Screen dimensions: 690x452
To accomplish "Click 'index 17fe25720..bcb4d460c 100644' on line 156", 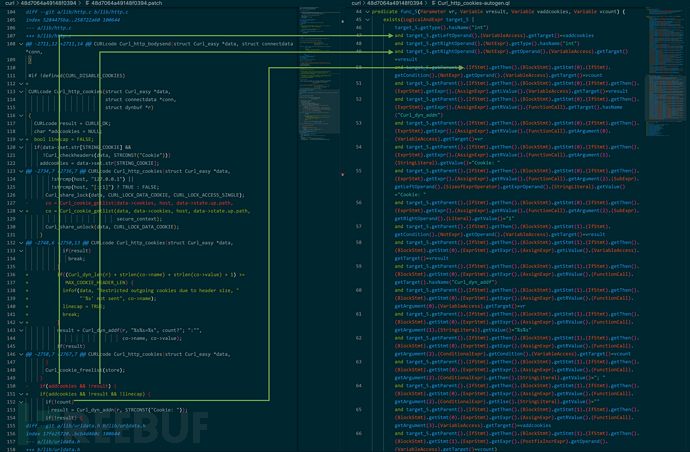I will coord(73,434).
